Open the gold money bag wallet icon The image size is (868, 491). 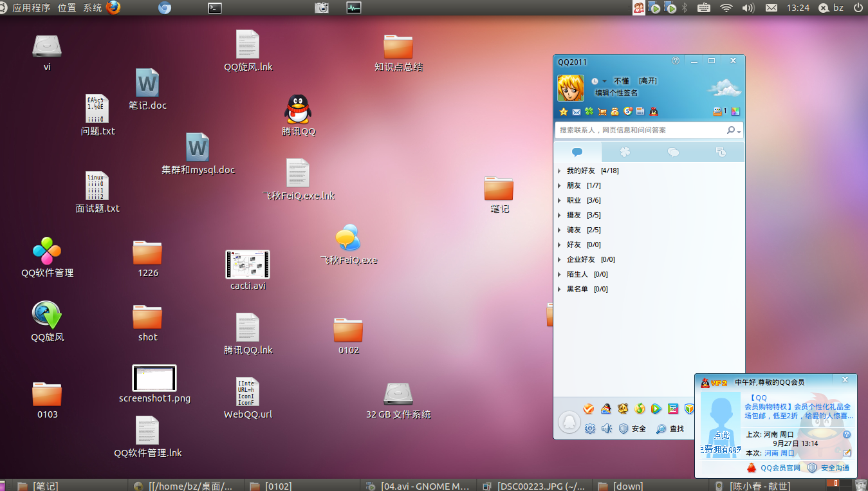click(614, 111)
